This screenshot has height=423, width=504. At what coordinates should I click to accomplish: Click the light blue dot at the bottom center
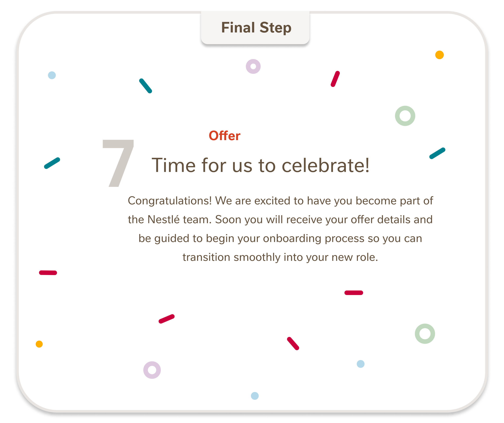tap(255, 396)
